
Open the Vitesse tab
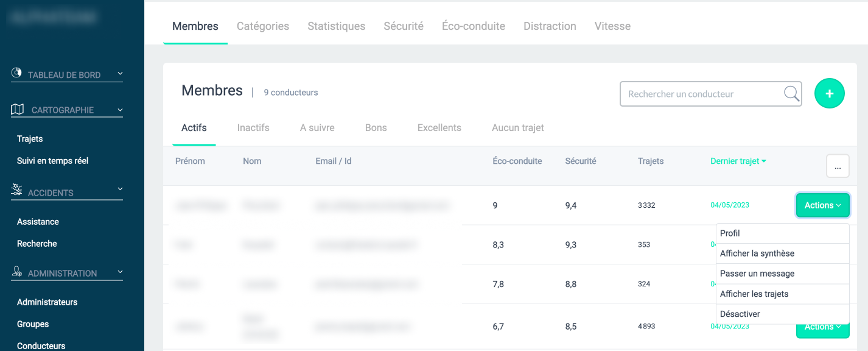[x=612, y=26]
